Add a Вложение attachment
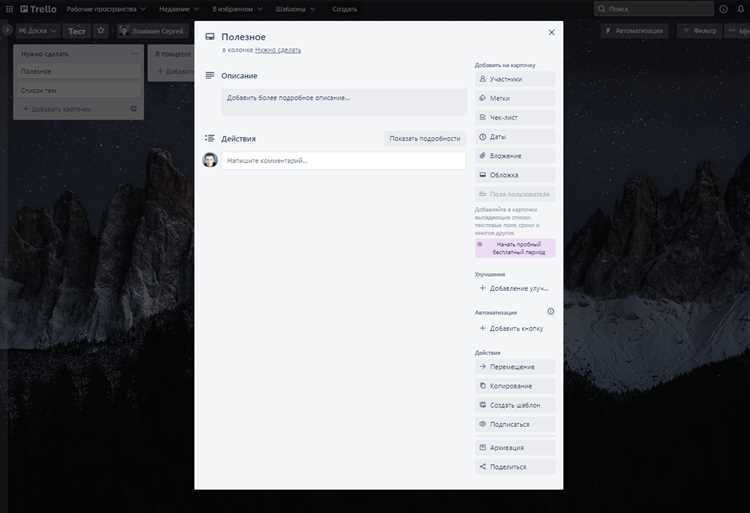Image resolution: width=750 pixels, height=513 pixels. (515, 155)
